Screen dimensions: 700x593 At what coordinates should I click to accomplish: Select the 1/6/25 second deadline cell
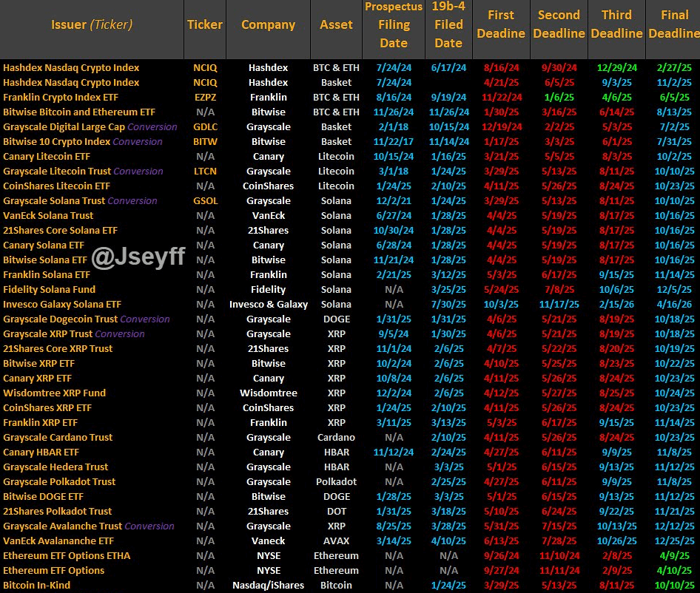[x=559, y=98]
